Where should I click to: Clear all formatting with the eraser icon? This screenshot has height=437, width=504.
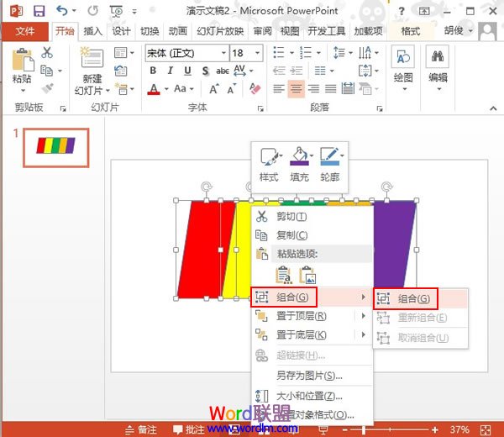click(255, 88)
